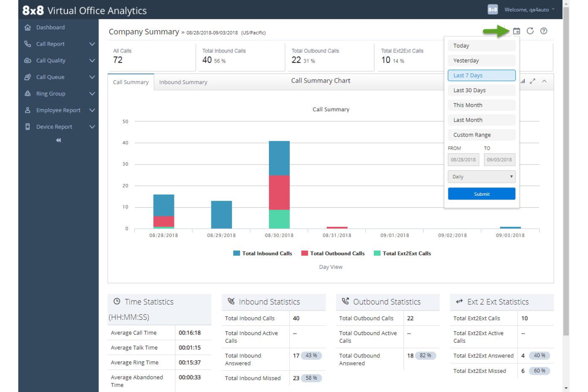Expand the Device Report submenu chevron
This screenshot has width=588, height=392.
[x=92, y=127]
